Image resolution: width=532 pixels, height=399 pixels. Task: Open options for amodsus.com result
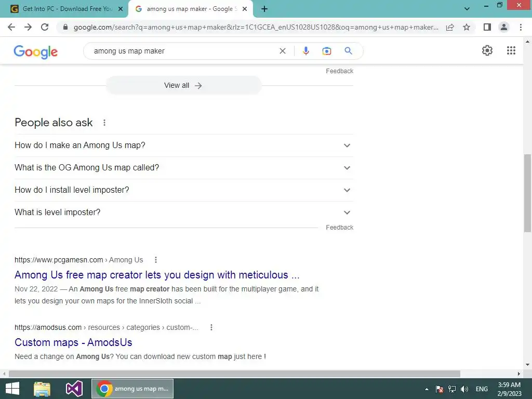(x=211, y=327)
